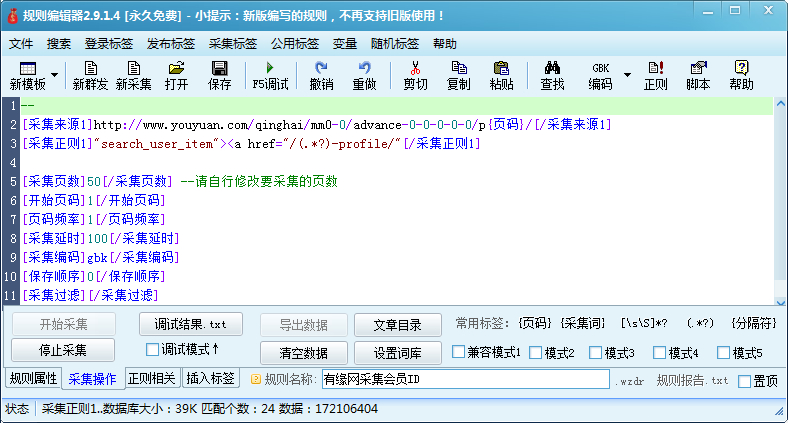Click the 设置词库 button
The width and height of the screenshot is (788, 423).
[x=398, y=352]
